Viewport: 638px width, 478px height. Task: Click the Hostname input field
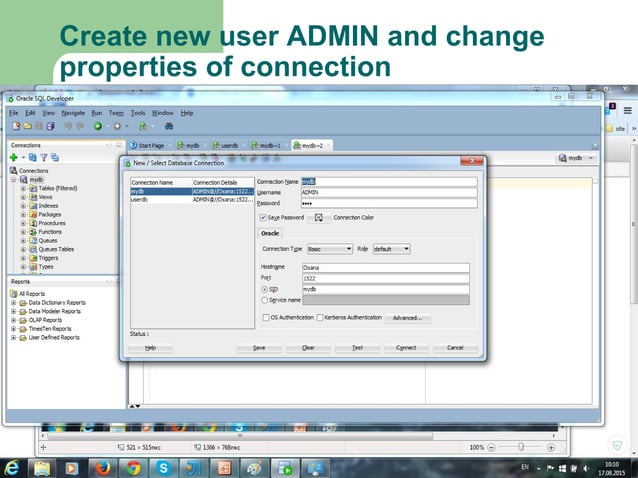386,268
